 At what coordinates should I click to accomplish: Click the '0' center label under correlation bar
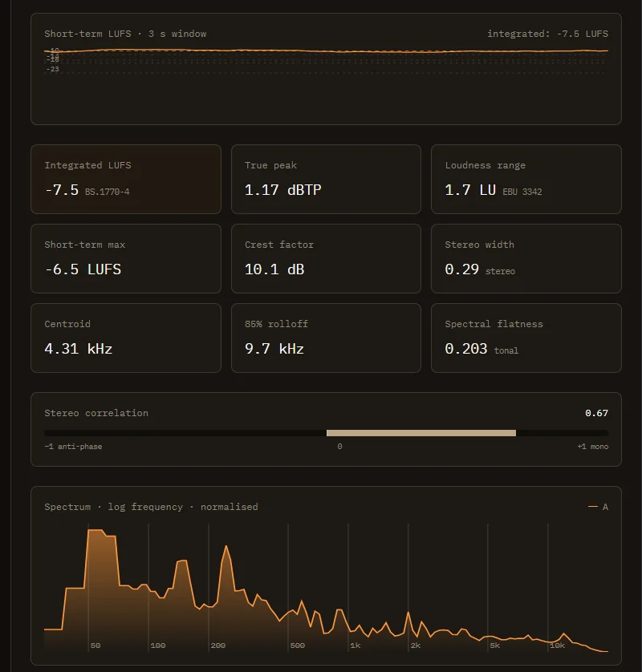tap(339, 447)
